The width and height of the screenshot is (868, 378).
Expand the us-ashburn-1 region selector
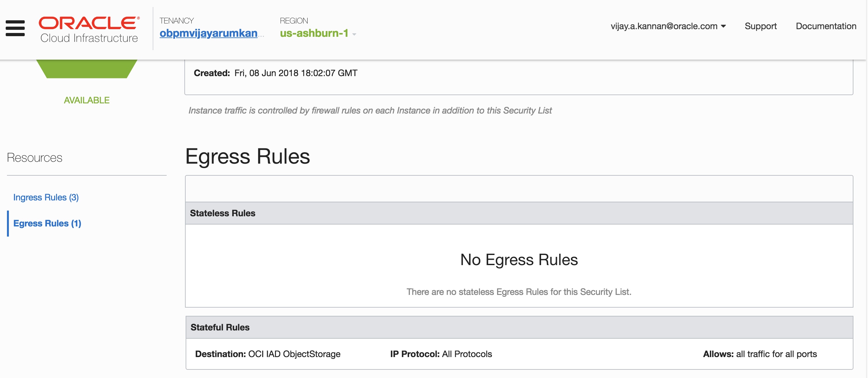click(x=314, y=33)
